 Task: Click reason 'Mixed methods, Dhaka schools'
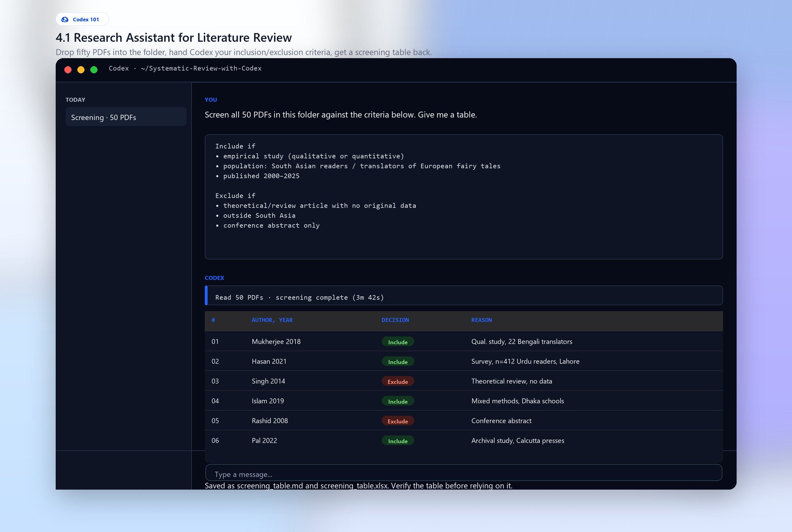517,401
